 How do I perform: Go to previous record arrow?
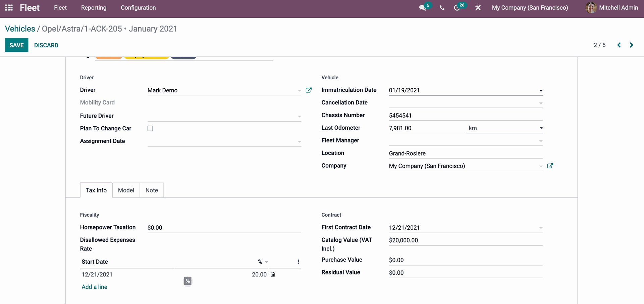619,45
